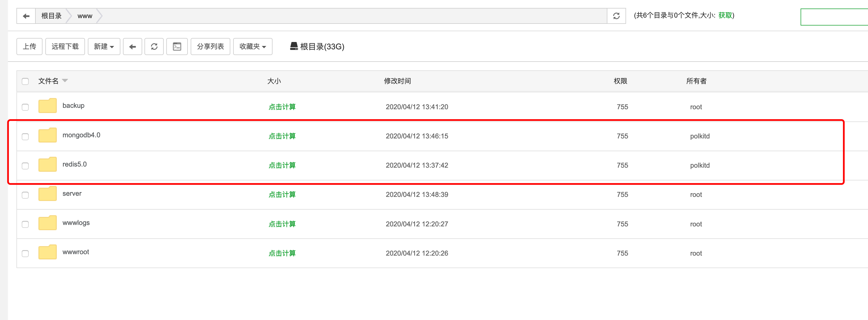Viewport: 868px width, 320px height.
Task: Click the 权限 column header
Action: [620, 81]
